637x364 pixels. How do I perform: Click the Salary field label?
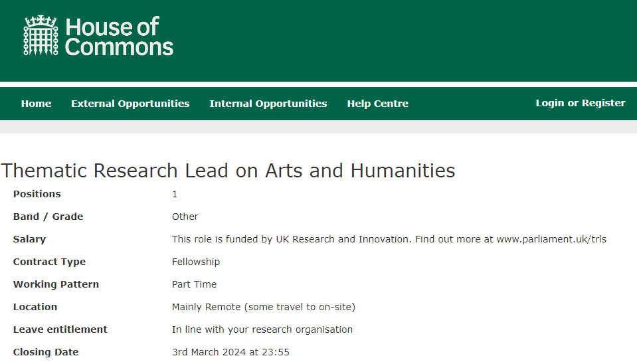29,239
